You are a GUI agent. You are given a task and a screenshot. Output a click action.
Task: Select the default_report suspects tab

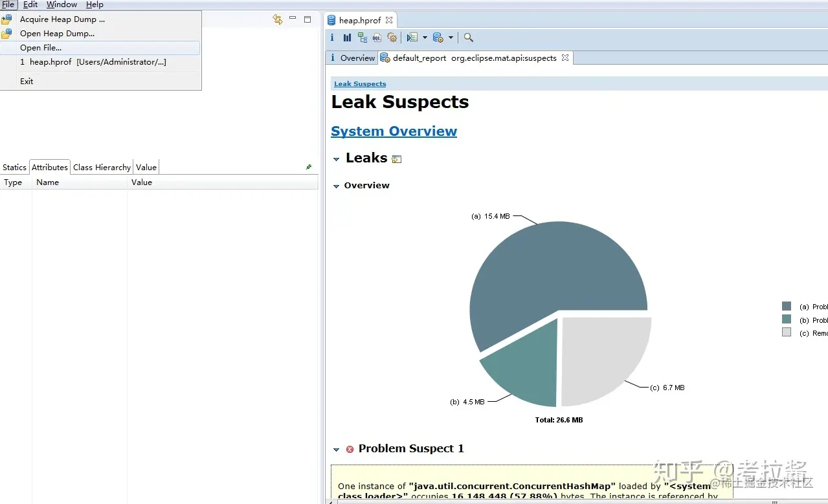pyautogui.click(x=475, y=58)
